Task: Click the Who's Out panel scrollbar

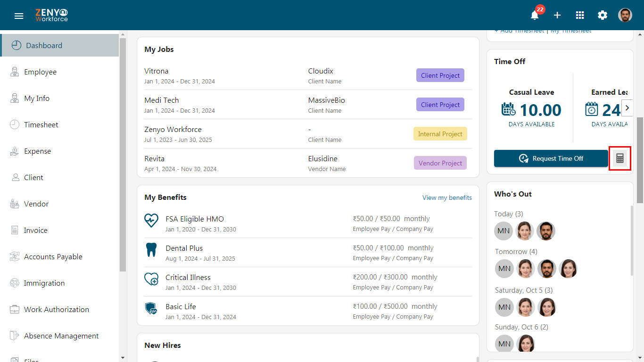Action: click(632, 240)
